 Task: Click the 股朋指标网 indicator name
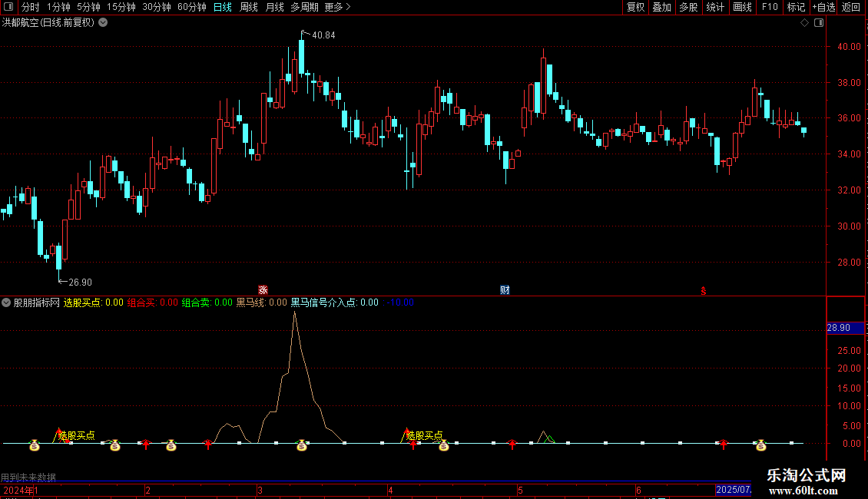[37, 302]
